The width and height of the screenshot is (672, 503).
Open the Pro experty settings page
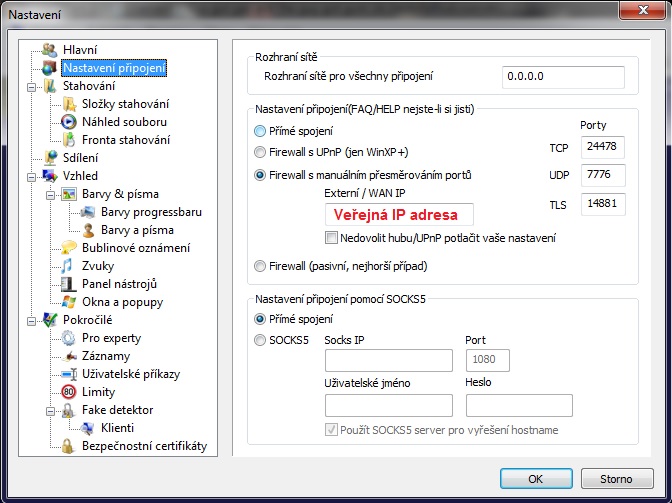(x=111, y=338)
